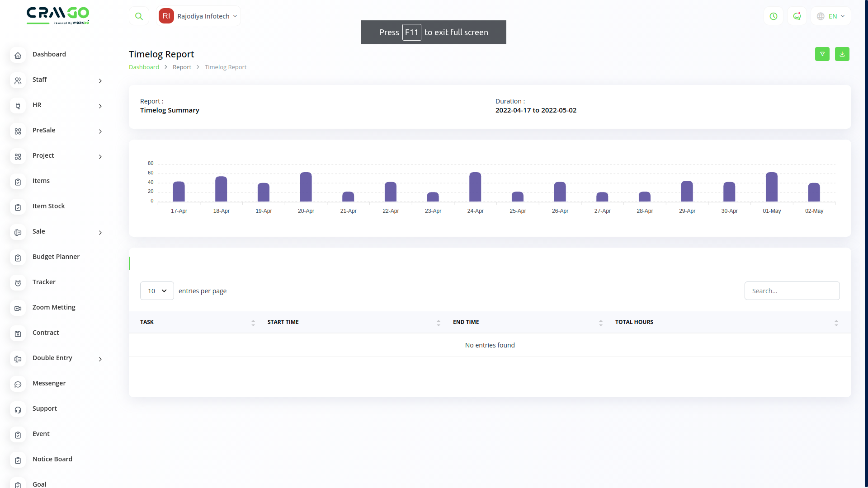
Task: Click the Messenger chat bubble icon
Action: pos(18,385)
